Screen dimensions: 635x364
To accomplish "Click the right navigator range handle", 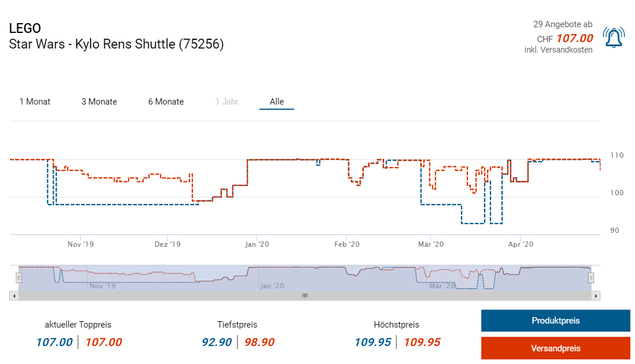I will [x=591, y=278].
